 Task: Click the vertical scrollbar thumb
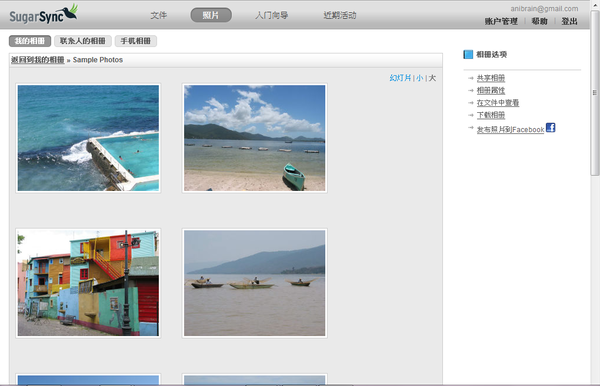(595, 93)
